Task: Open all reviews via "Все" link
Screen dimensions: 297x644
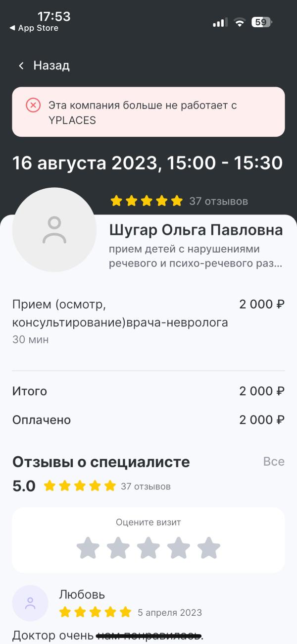Action: point(274,462)
